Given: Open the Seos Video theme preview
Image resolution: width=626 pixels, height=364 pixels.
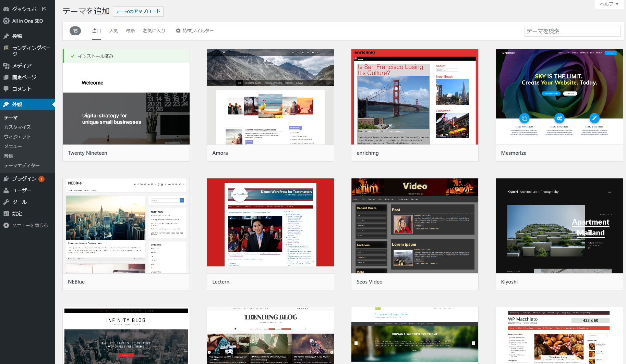Looking at the screenshot, I should tap(414, 226).
